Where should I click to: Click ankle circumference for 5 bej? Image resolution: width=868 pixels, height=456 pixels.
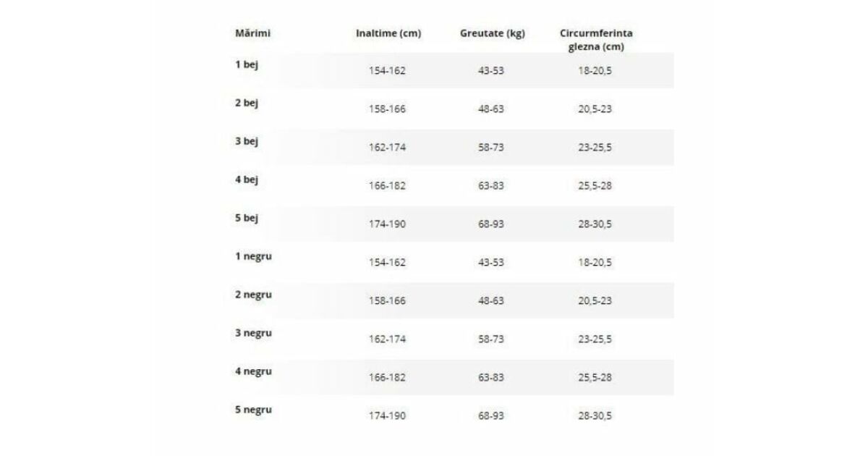595,224
